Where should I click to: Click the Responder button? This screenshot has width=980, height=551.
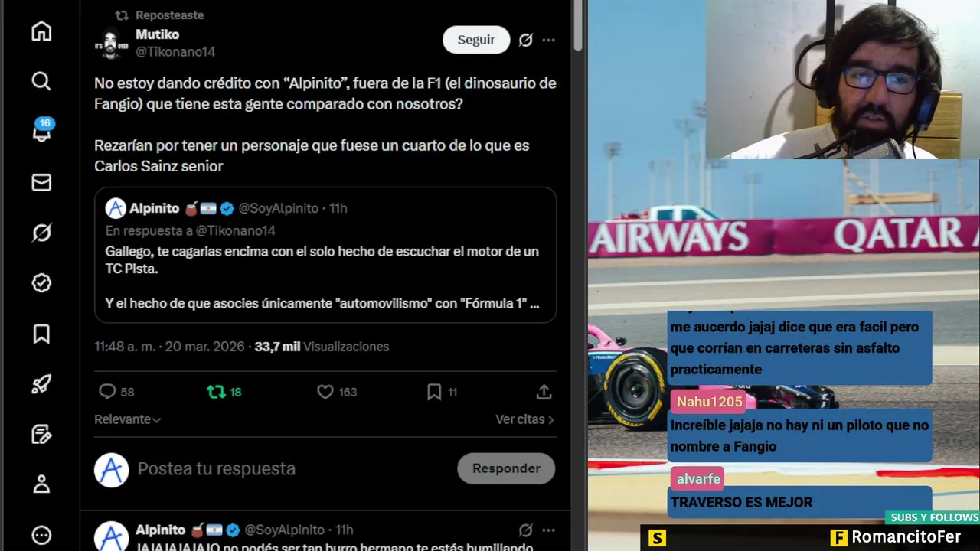506,468
